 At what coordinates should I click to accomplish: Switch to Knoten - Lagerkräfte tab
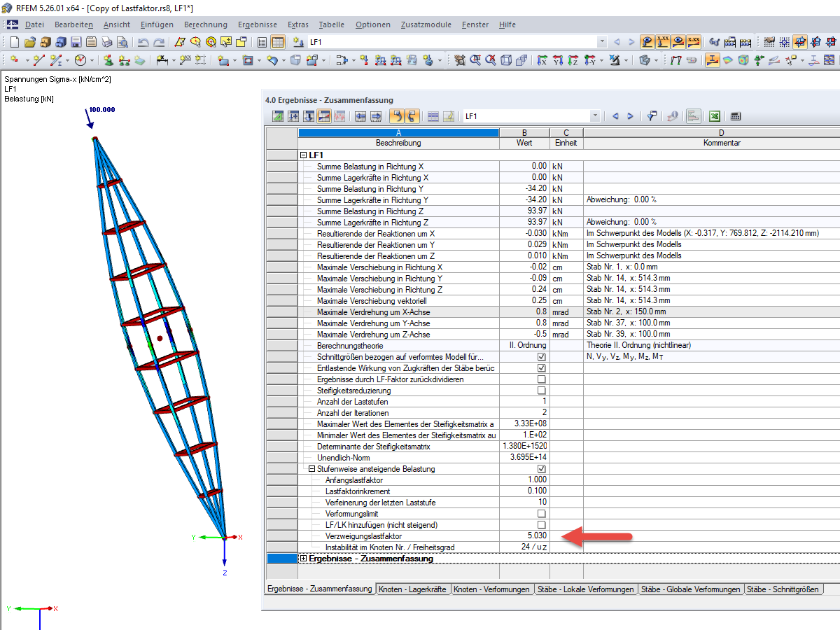[x=413, y=589]
